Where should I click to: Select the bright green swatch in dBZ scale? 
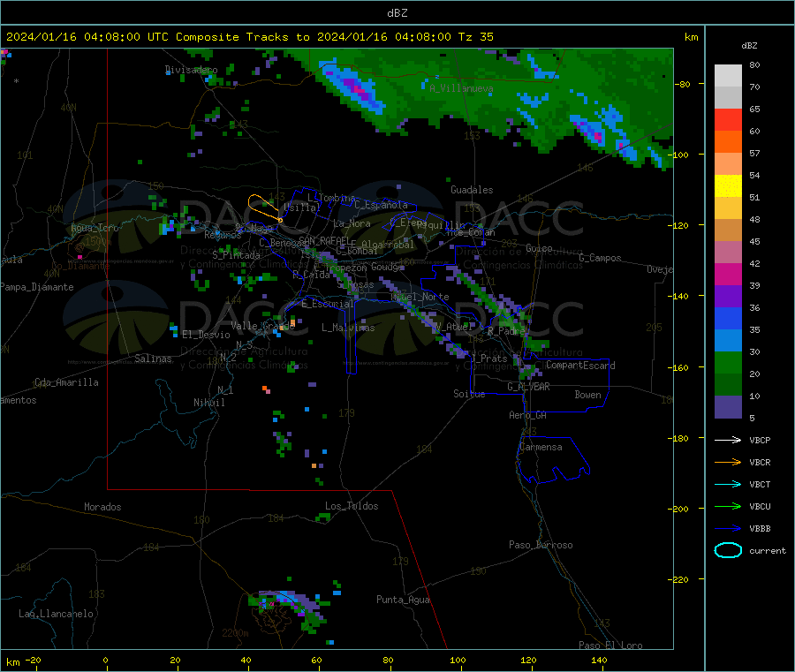coord(728,362)
